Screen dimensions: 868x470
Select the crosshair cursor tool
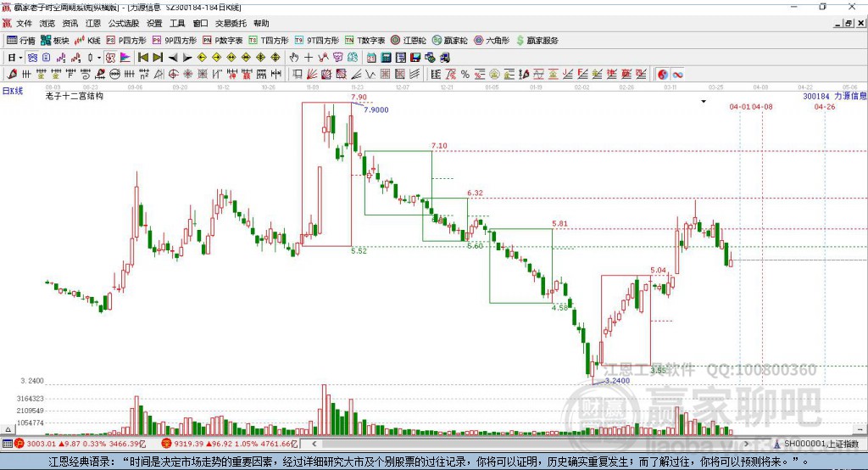point(309,58)
